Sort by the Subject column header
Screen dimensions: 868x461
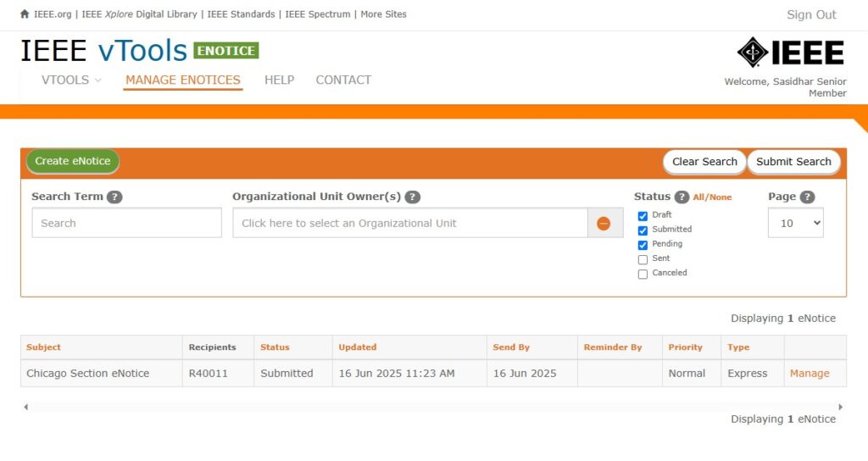[44, 347]
